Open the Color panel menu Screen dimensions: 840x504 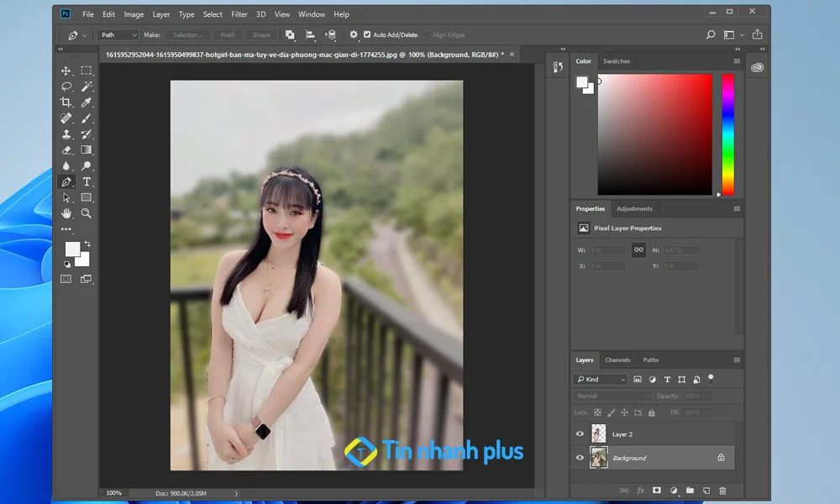tap(737, 60)
